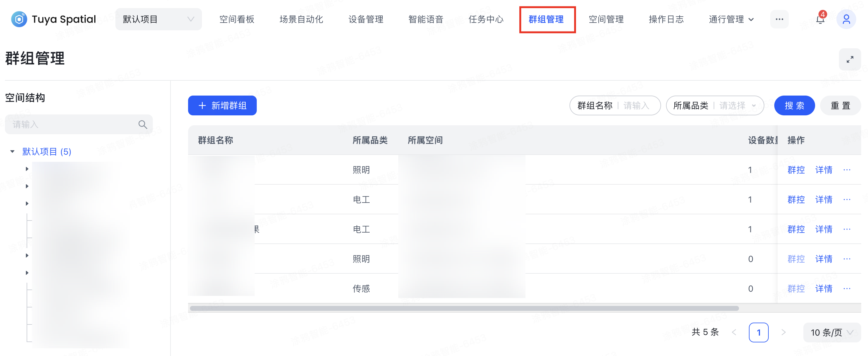
Task: Open the user profile avatar icon
Action: (x=846, y=19)
